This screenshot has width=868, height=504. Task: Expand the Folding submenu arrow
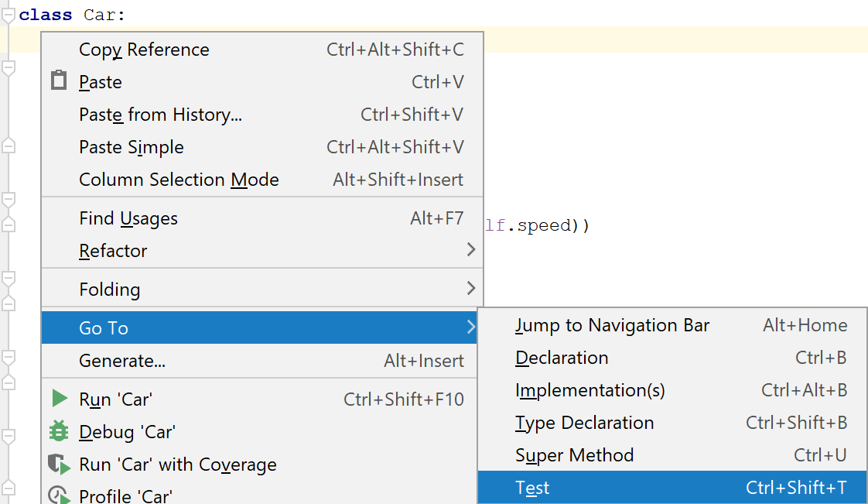[x=470, y=289]
